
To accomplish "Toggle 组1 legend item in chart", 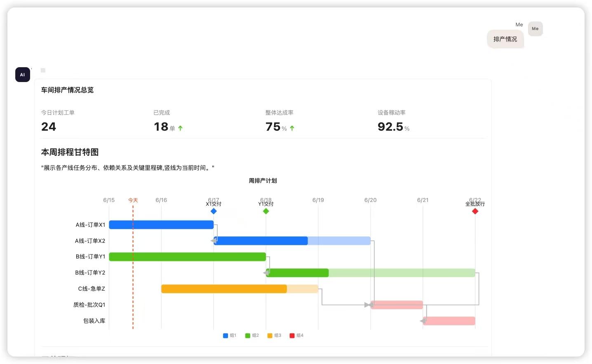I will click(x=230, y=336).
